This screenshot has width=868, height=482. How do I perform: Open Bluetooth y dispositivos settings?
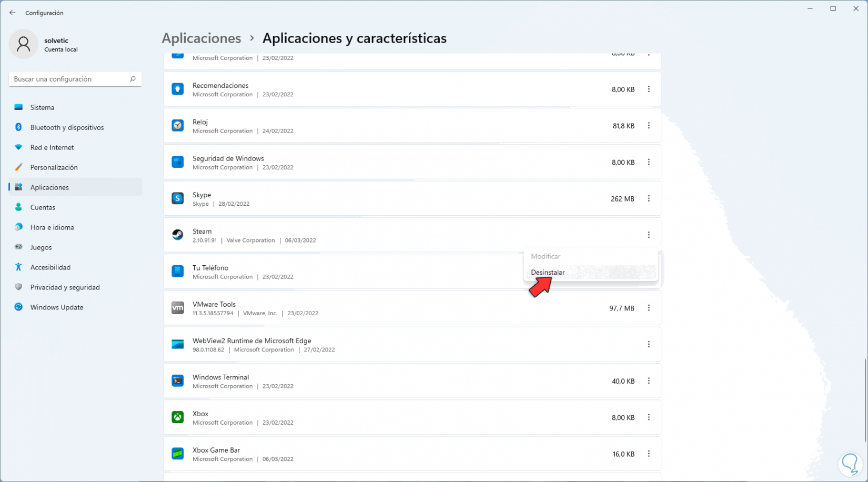(x=75, y=127)
